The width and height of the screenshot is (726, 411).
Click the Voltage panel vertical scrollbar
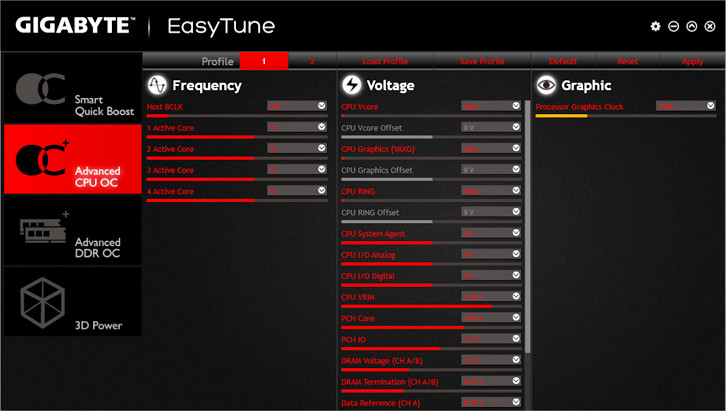(528, 227)
